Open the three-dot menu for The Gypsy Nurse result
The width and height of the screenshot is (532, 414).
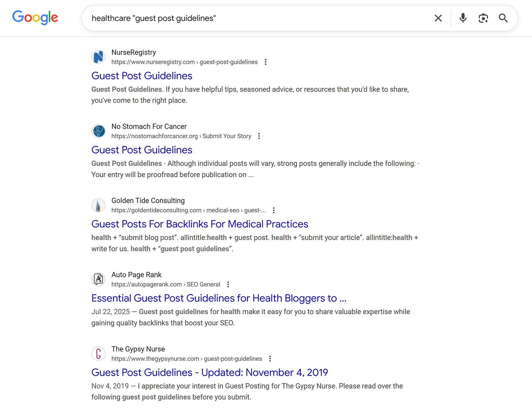(x=270, y=358)
